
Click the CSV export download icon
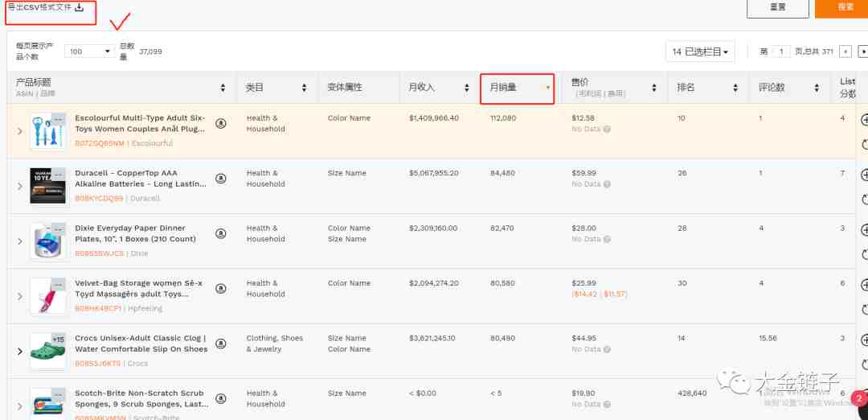pos(79,7)
